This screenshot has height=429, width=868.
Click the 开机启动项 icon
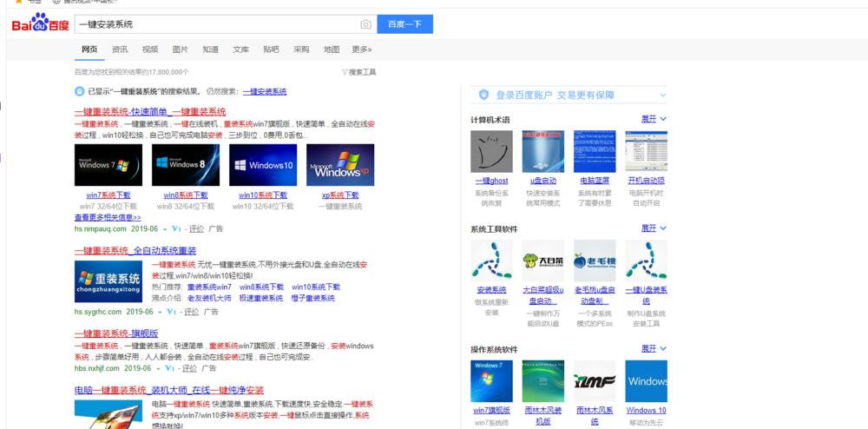646,152
